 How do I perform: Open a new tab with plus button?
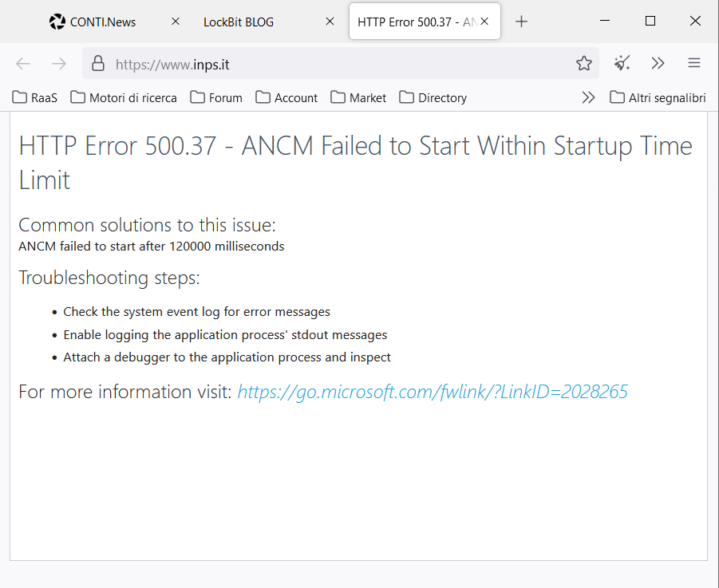click(x=521, y=22)
